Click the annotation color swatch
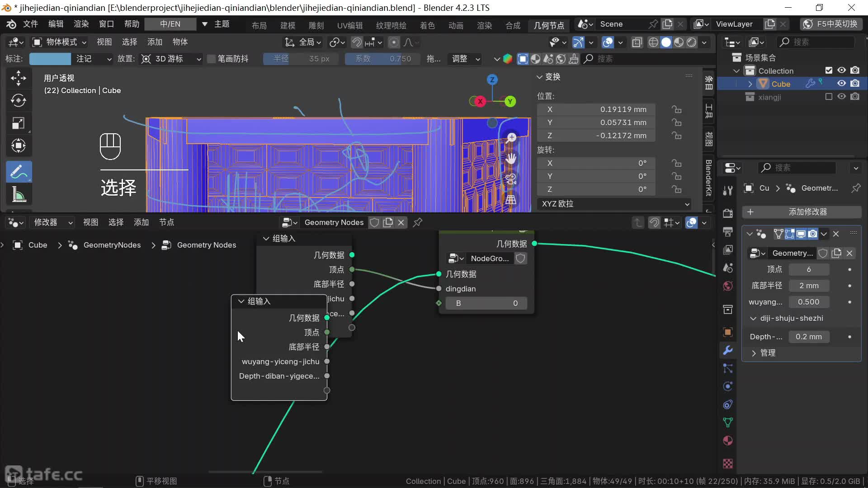Screen dimensions: 868x488 [x=50, y=59]
